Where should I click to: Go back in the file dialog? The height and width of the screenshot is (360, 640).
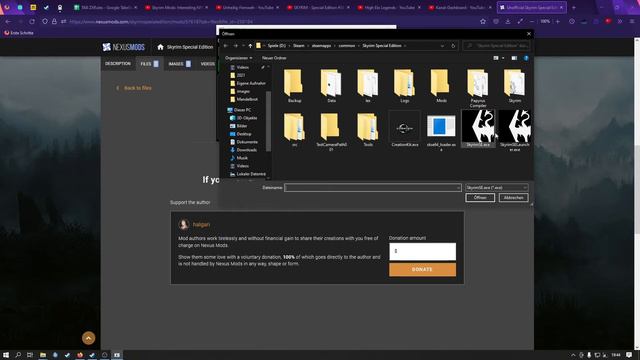[x=226, y=46]
